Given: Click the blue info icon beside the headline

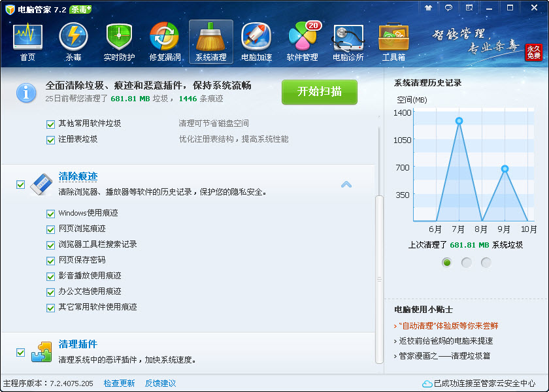Looking at the screenshot, I should tap(26, 93).
